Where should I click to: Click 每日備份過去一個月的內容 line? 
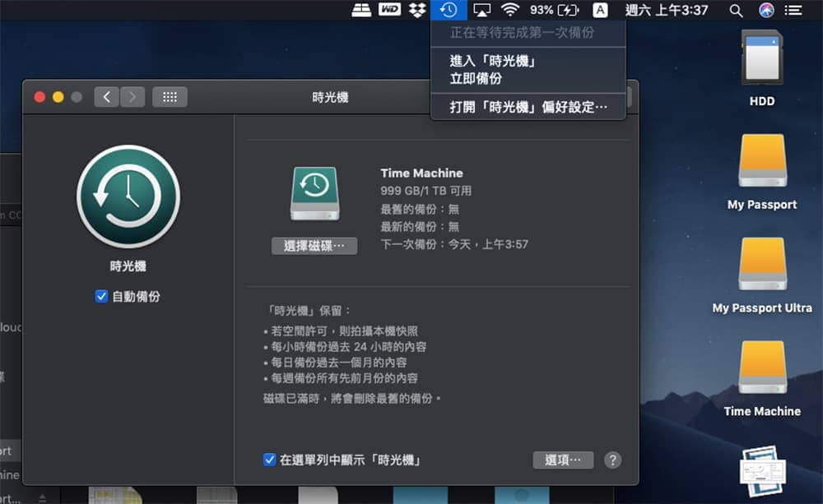335,363
